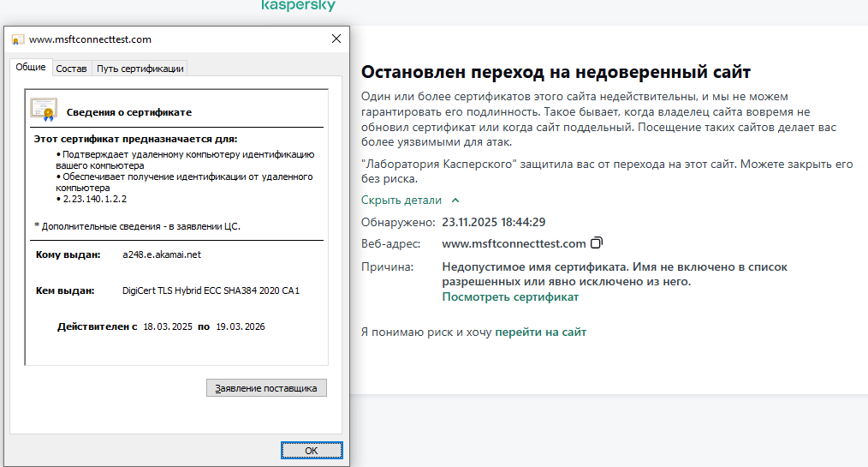
Task: Copy web address www.msftconnecttest.com icon
Action: [x=596, y=243]
